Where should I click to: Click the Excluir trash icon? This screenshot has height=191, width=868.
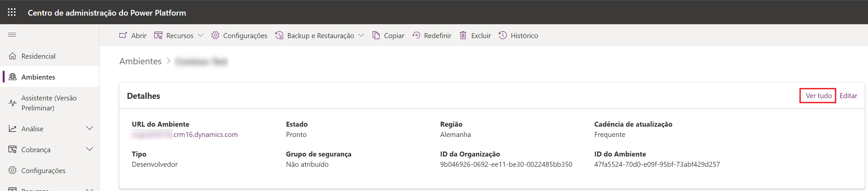pyautogui.click(x=463, y=35)
